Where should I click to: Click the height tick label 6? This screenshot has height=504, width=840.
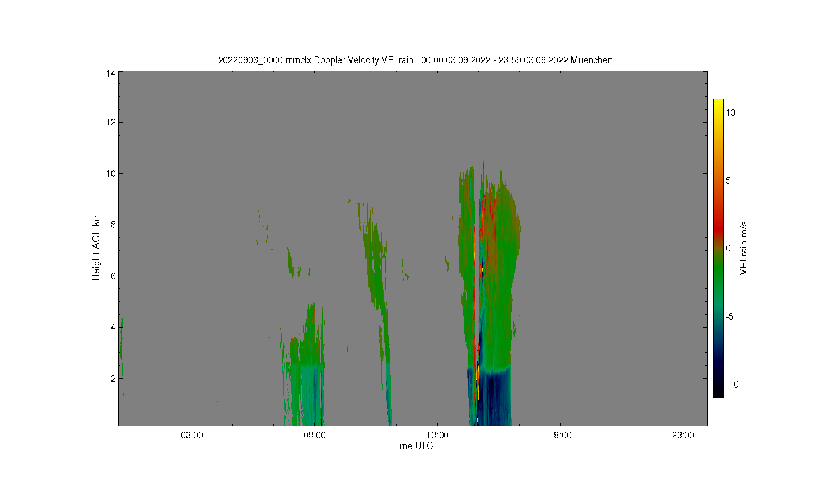click(113, 276)
